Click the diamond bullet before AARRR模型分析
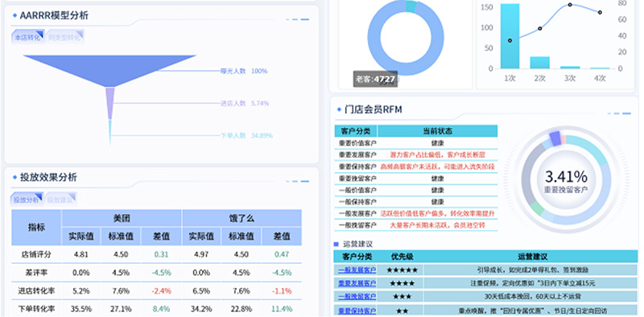The image size is (644, 317). pyautogui.click(x=15, y=15)
